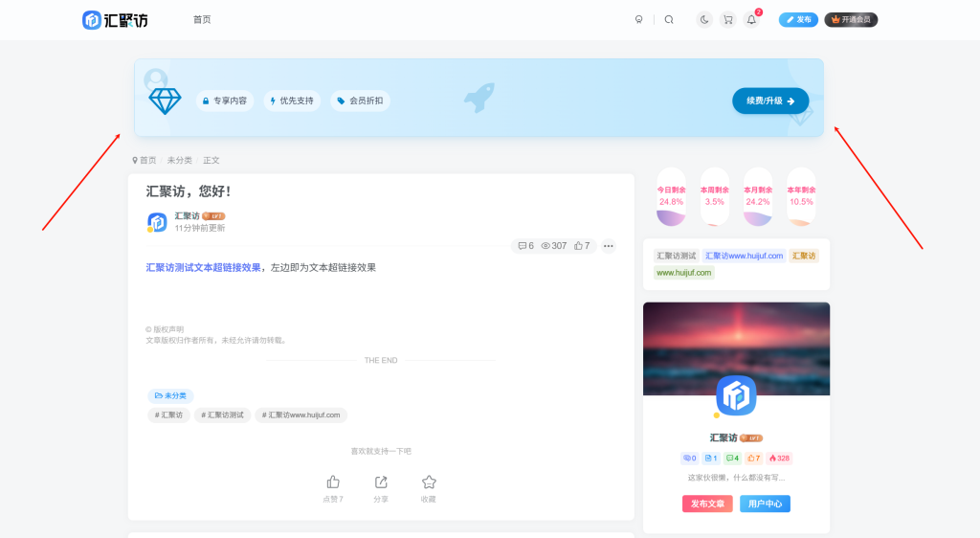Click the 本月剩余 24.2% progress capsule
This screenshot has height=538, width=980.
click(758, 197)
